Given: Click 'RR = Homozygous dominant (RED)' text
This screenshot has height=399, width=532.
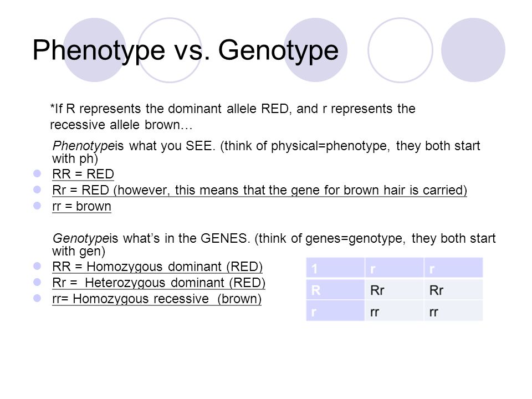Looking at the screenshot, I should (x=157, y=267).
